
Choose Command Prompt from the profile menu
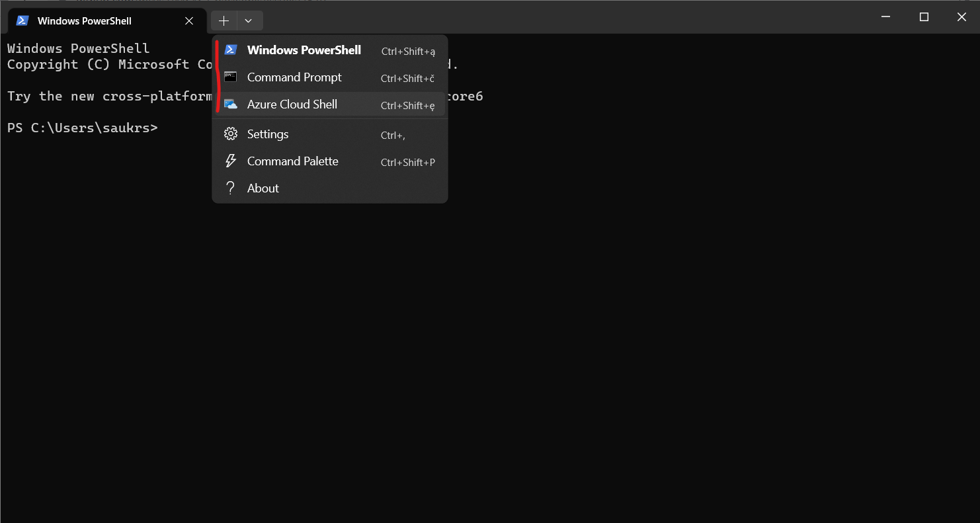click(x=294, y=77)
